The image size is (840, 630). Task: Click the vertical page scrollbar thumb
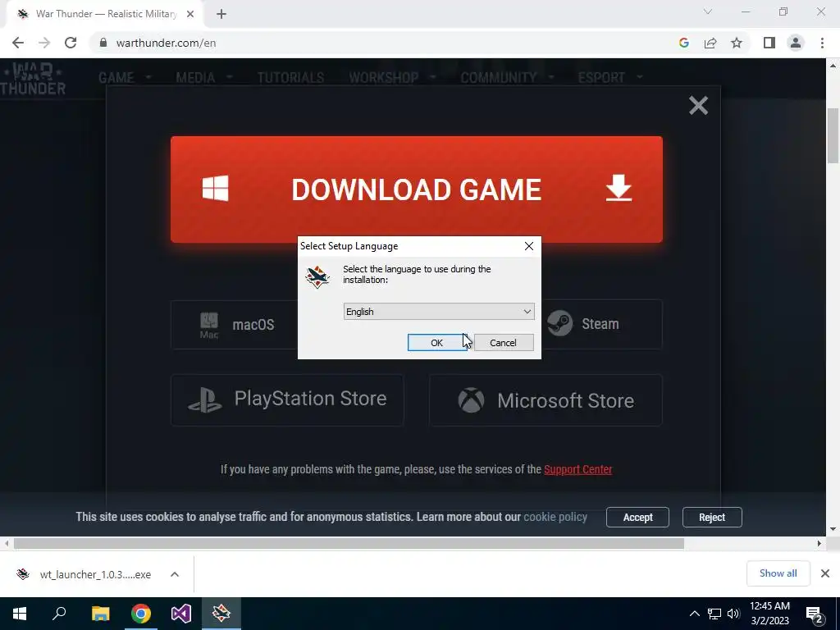(x=833, y=135)
